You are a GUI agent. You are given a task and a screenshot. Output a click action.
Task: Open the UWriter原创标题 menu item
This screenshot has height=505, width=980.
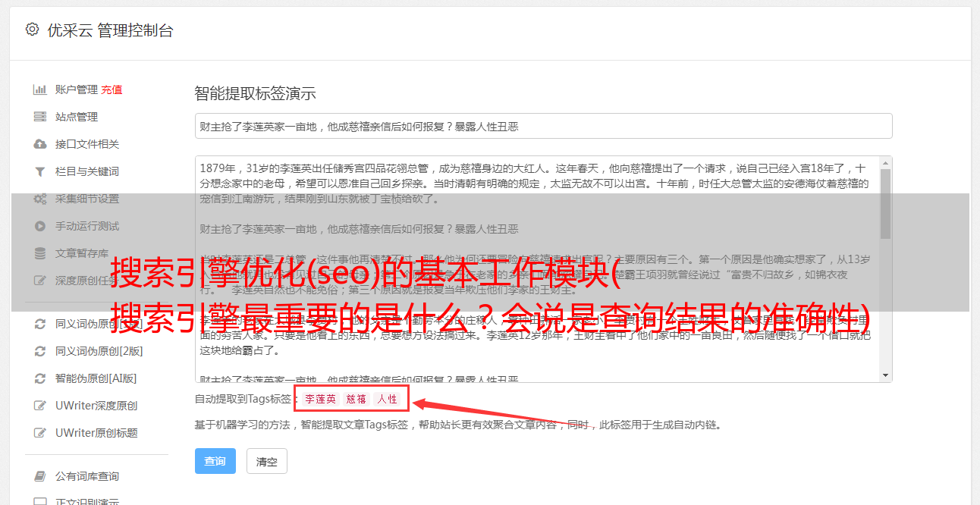click(96, 433)
